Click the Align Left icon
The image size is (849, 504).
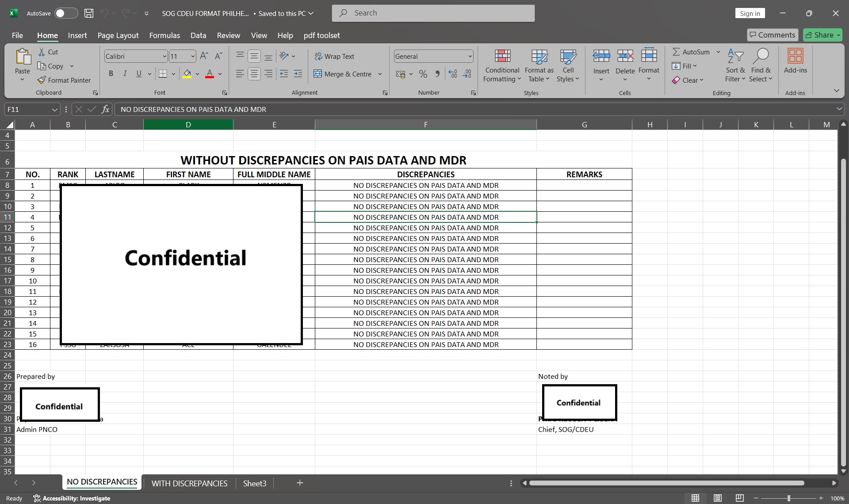click(240, 74)
